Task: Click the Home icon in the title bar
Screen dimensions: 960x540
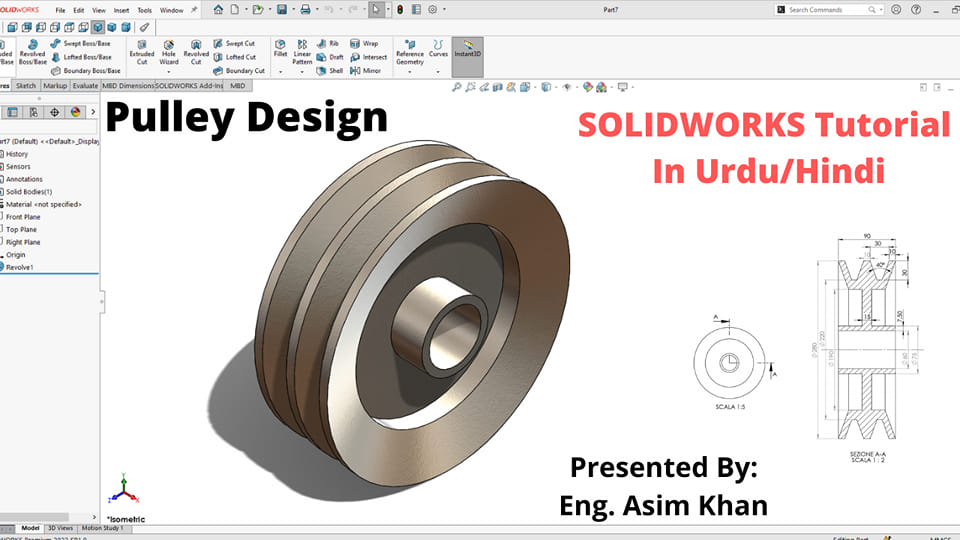Action: 218,10
